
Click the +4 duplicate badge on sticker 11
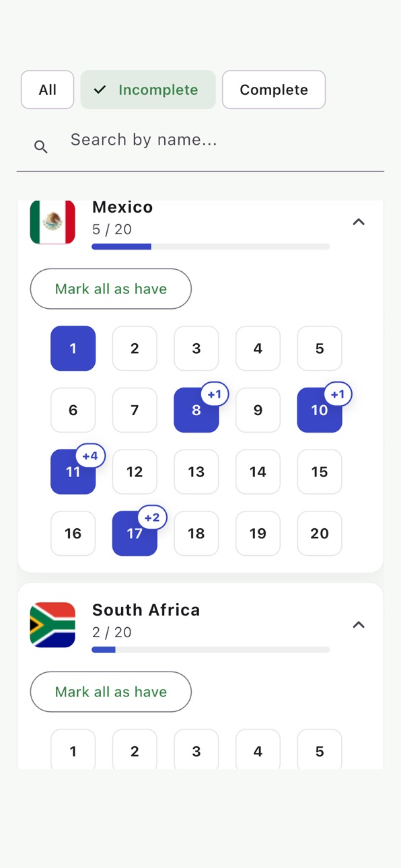coord(89,456)
